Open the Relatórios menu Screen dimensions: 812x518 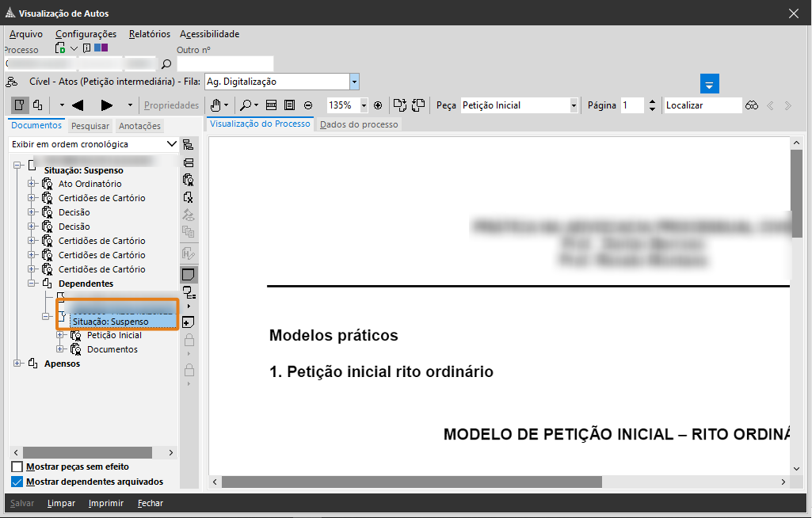(x=150, y=34)
